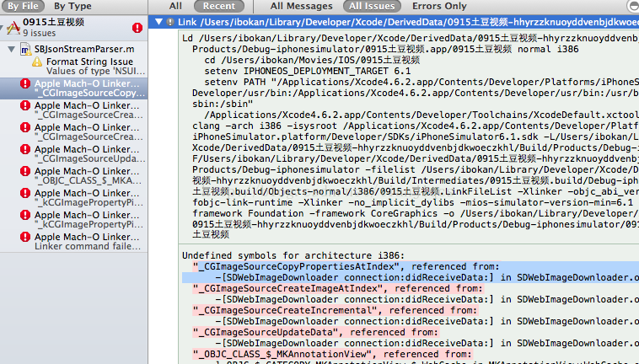
Task: Click error icon for _CGImageSourceUpda linker error
Action: pos(25,150)
